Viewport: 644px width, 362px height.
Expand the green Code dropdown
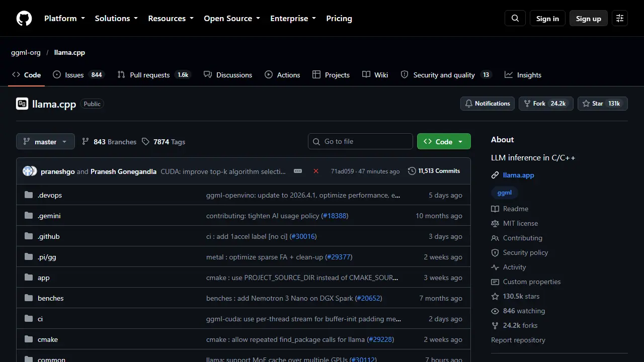[444, 142]
